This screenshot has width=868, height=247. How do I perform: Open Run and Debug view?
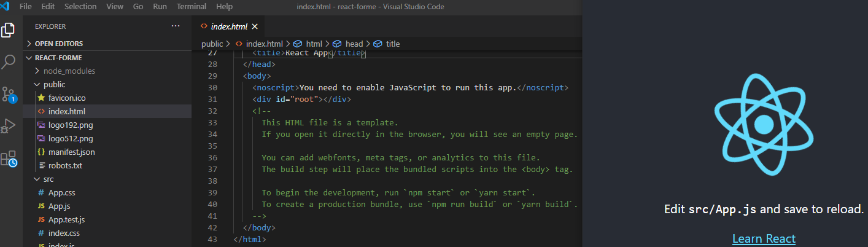click(9, 126)
